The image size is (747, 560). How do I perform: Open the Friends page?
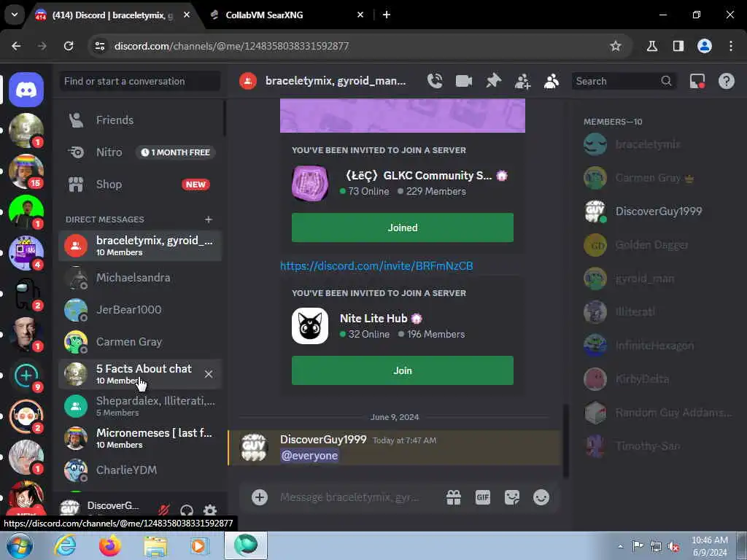[x=140, y=120]
